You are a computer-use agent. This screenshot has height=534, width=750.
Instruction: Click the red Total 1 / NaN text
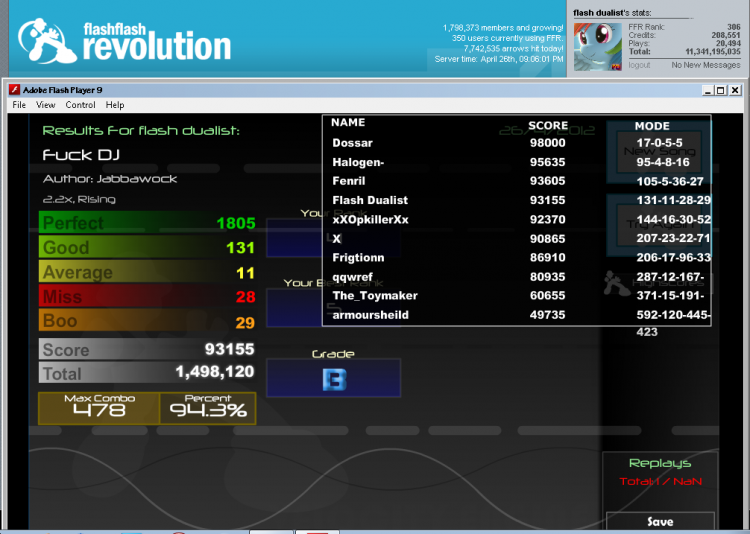point(661,481)
